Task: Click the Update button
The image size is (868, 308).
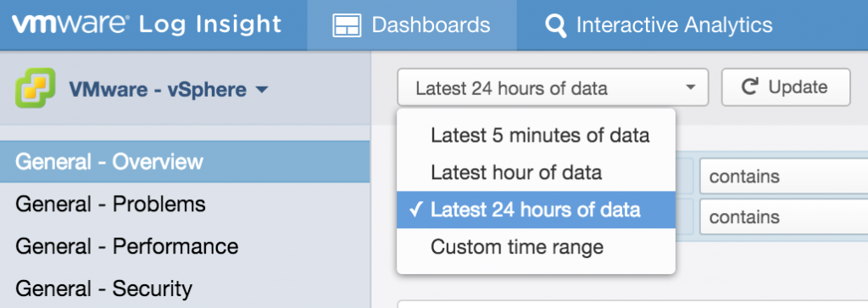Action: pyautogui.click(x=786, y=87)
